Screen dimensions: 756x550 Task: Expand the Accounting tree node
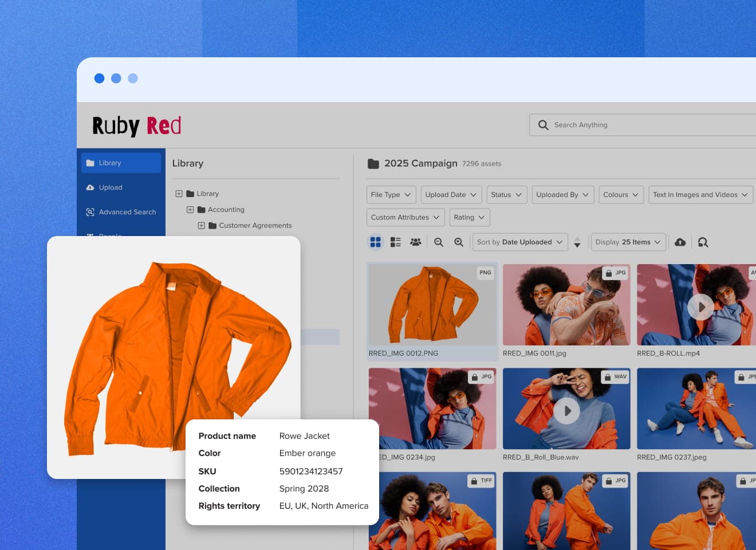pyautogui.click(x=190, y=210)
